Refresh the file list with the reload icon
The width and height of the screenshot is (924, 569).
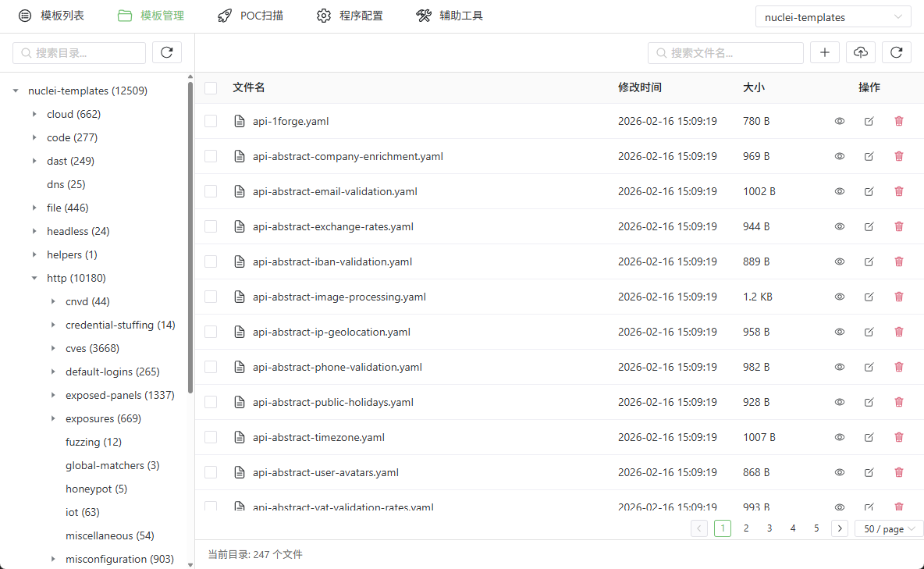pos(896,52)
